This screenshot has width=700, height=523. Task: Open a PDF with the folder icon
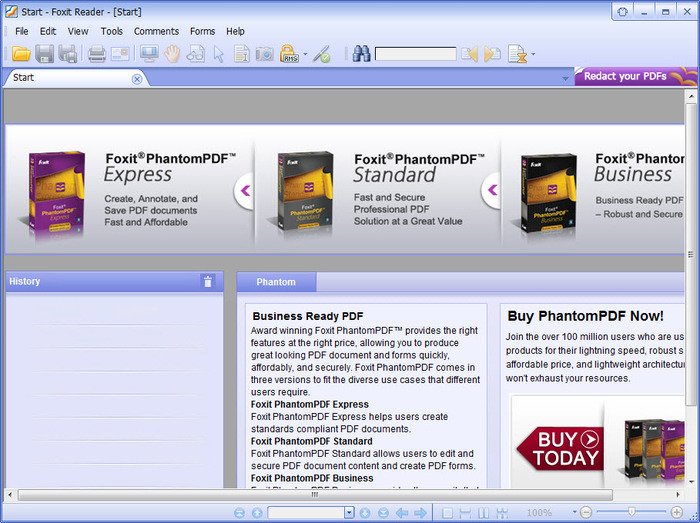tap(21, 54)
